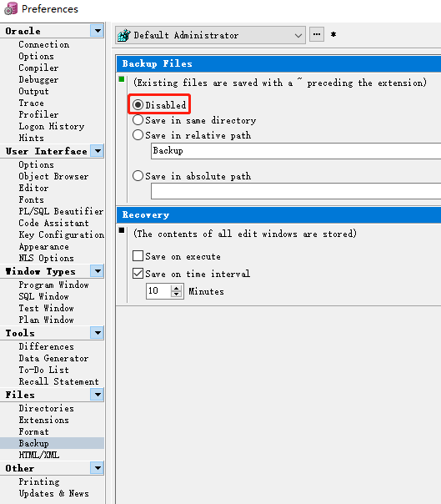Collapse the User Interface section arrow
Image resolution: width=441 pixels, height=504 pixels.
[x=97, y=151]
